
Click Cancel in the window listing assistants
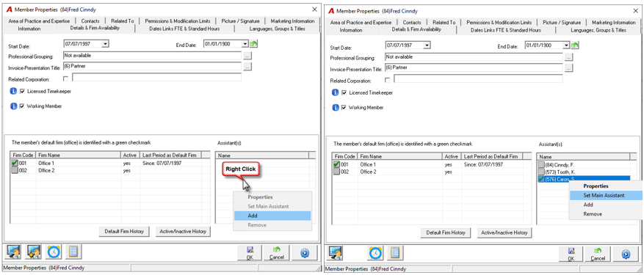pyautogui.click(x=598, y=254)
